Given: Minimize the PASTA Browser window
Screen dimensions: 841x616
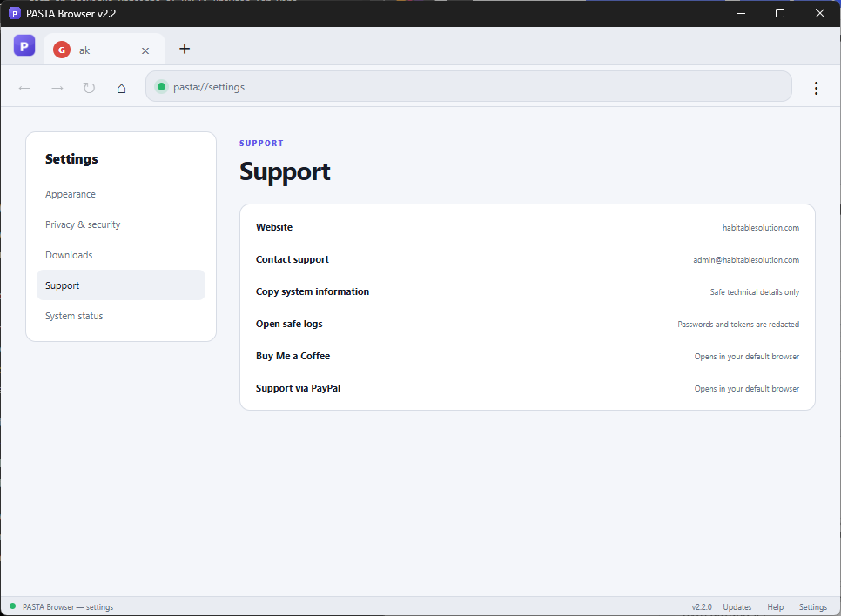Looking at the screenshot, I should (741, 13).
